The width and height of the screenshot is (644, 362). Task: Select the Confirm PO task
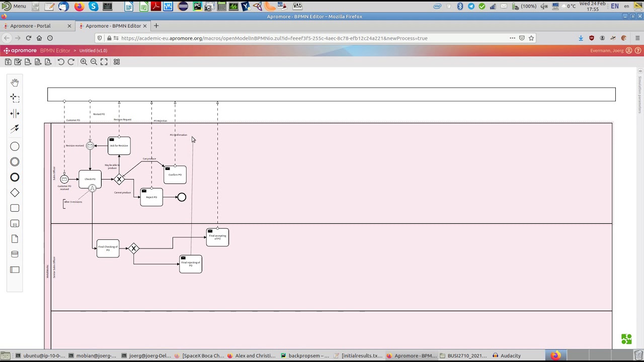[175, 174]
